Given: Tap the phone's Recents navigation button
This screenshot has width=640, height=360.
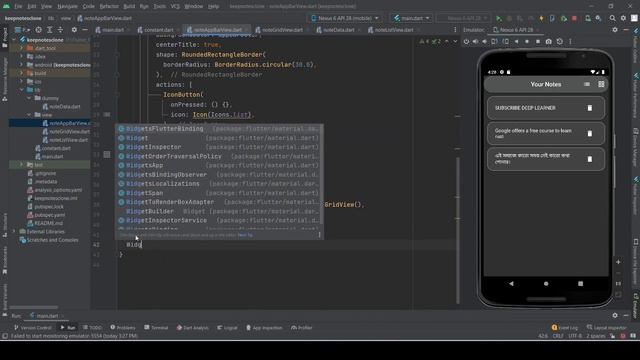Looking at the screenshot, I should pyautogui.click(x=580, y=284).
